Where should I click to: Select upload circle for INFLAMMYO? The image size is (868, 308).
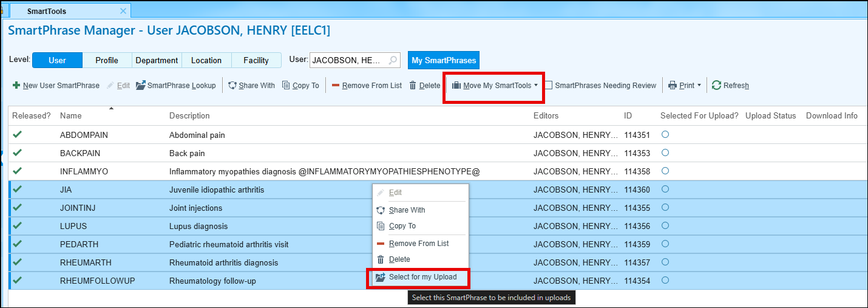click(x=665, y=171)
